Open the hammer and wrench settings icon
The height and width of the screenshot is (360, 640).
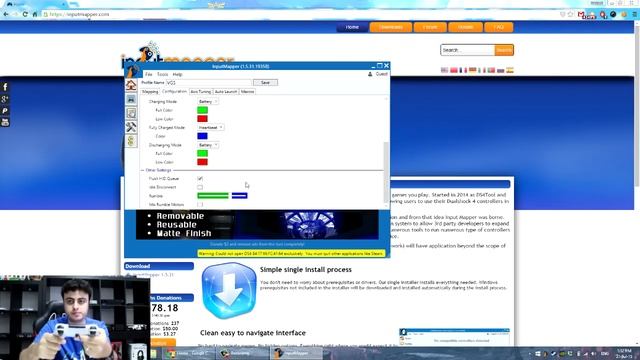click(x=131, y=127)
